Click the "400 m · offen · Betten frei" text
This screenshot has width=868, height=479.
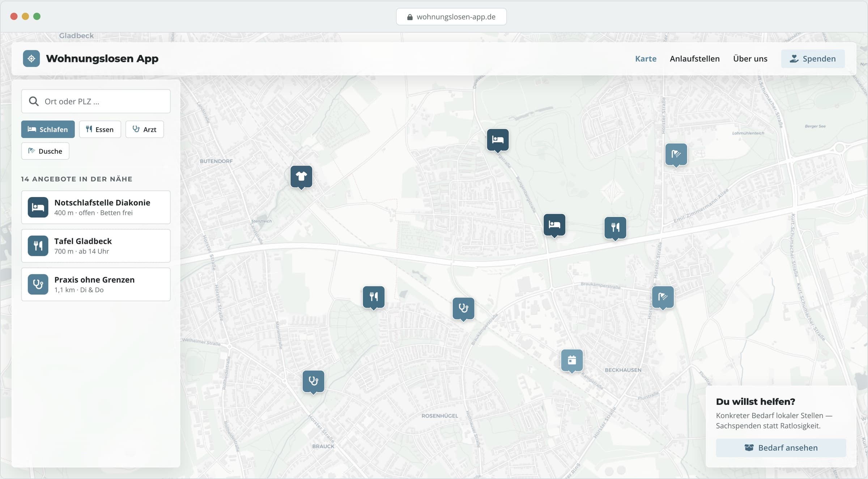pos(93,213)
